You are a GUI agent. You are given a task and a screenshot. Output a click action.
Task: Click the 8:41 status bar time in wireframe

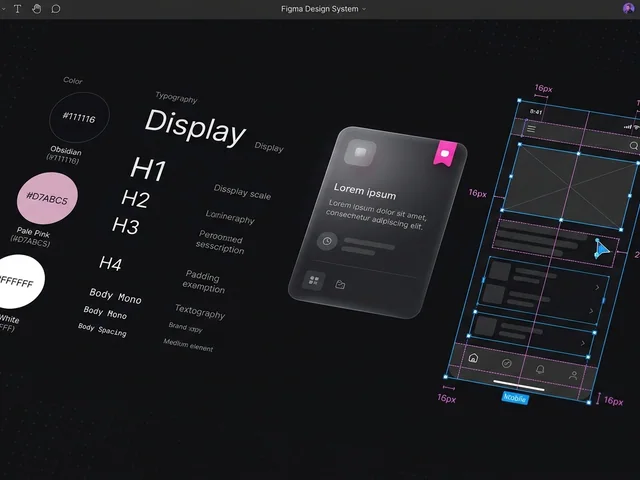tap(536, 112)
